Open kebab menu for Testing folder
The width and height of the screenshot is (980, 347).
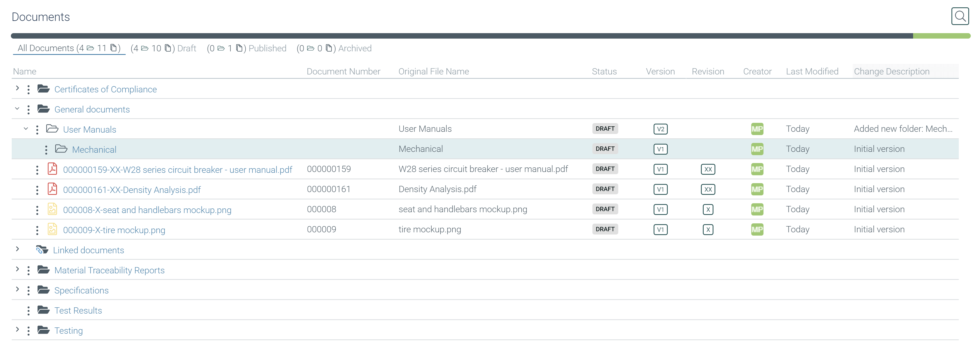click(29, 331)
